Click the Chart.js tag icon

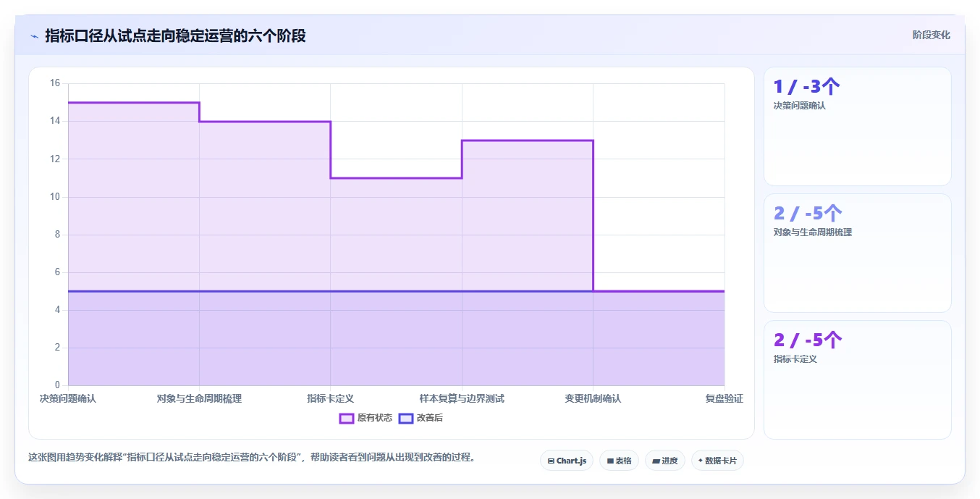[551, 461]
